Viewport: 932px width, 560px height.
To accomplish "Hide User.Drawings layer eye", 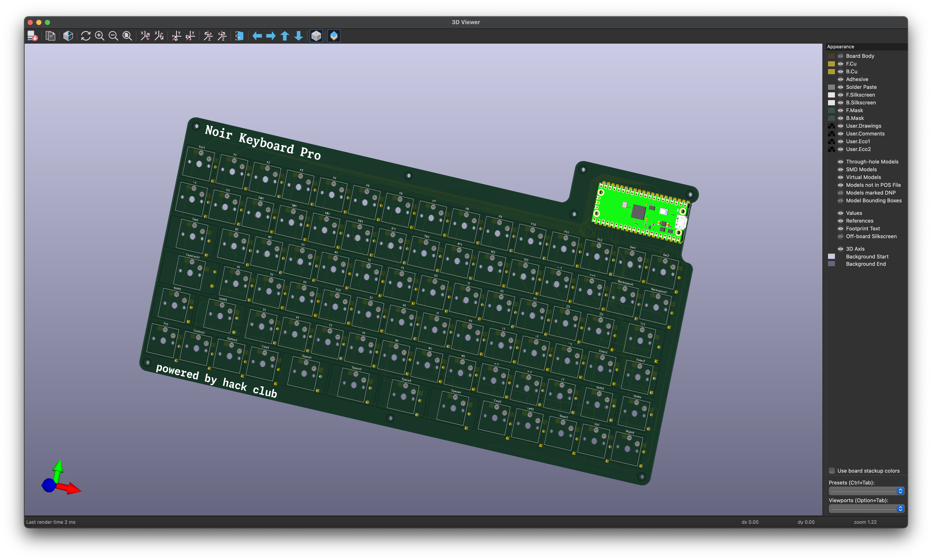I will click(x=840, y=126).
